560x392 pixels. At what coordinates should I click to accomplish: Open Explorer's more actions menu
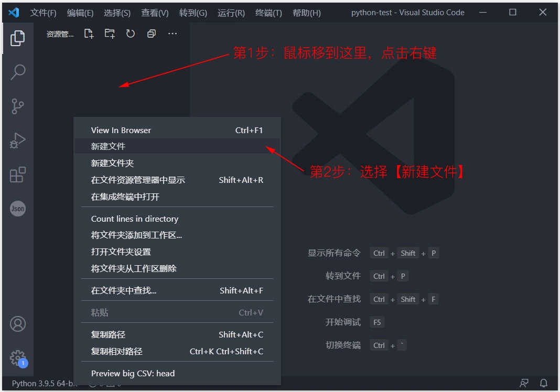tap(171, 34)
